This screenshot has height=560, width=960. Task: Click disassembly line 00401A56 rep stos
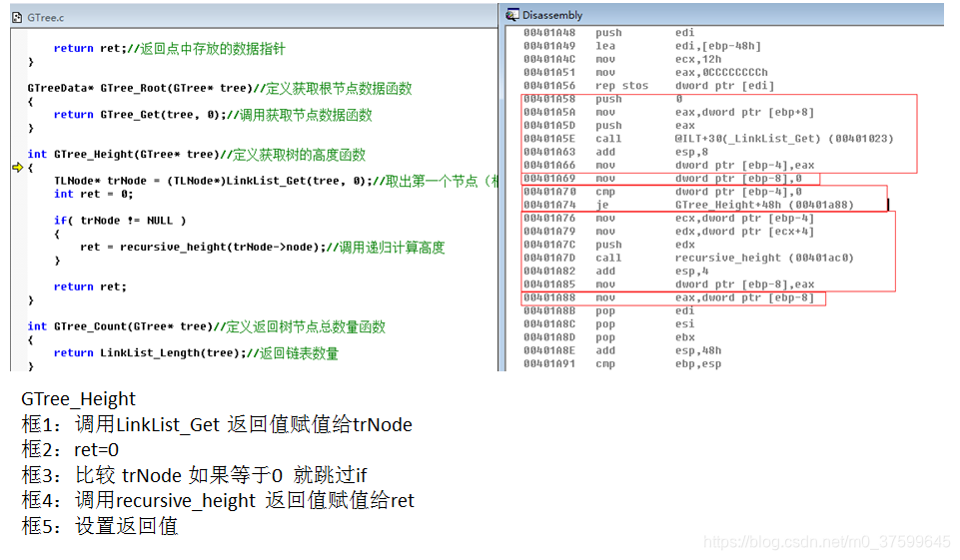(x=648, y=86)
